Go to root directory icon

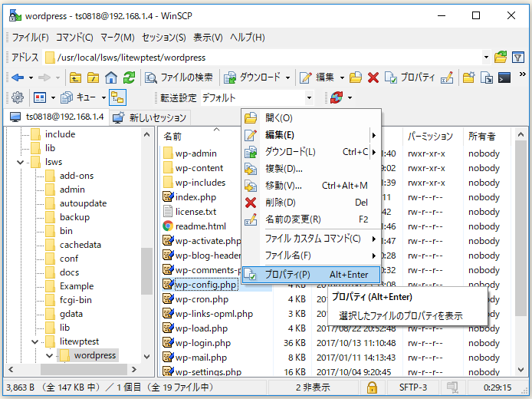click(x=93, y=77)
